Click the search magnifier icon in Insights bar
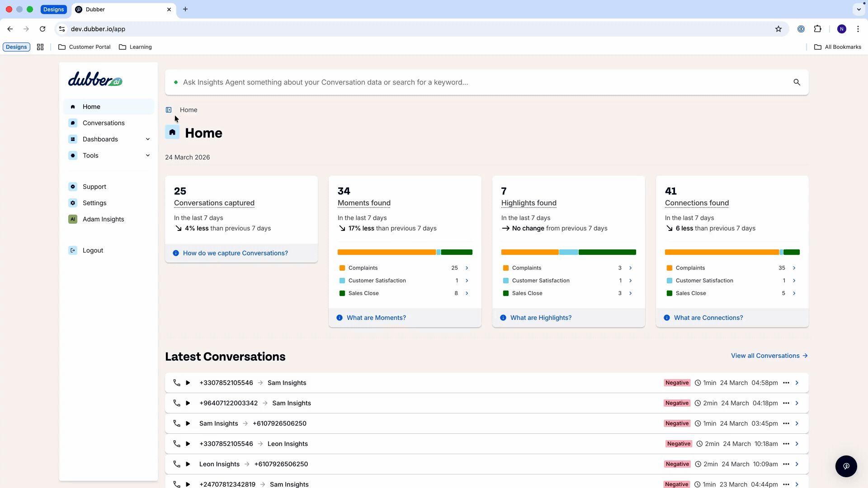The image size is (868, 488). (x=797, y=82)
